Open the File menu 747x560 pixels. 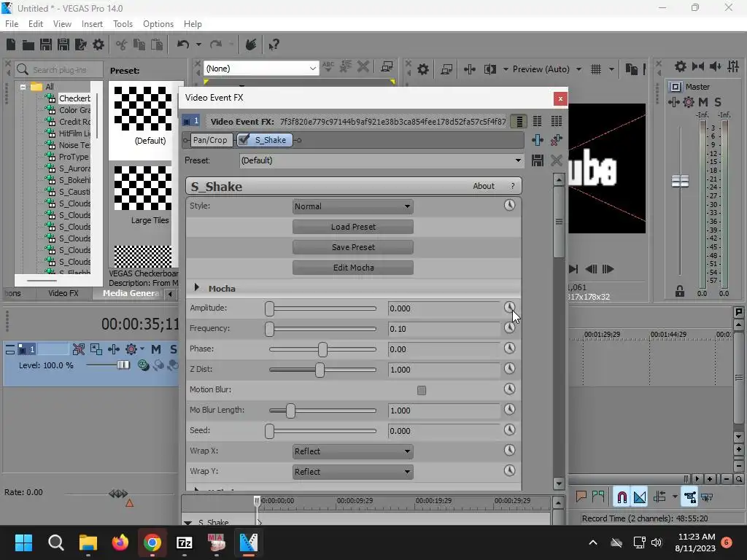point(12,24)
